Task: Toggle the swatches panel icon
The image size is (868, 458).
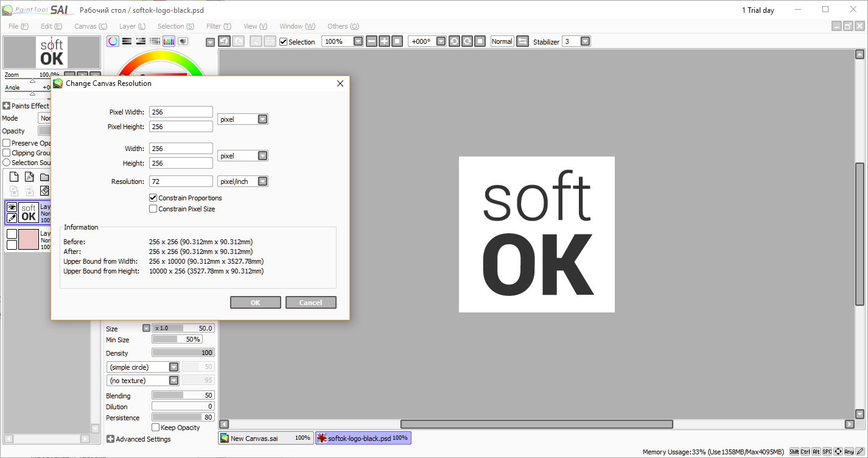Action: [169, 41]
